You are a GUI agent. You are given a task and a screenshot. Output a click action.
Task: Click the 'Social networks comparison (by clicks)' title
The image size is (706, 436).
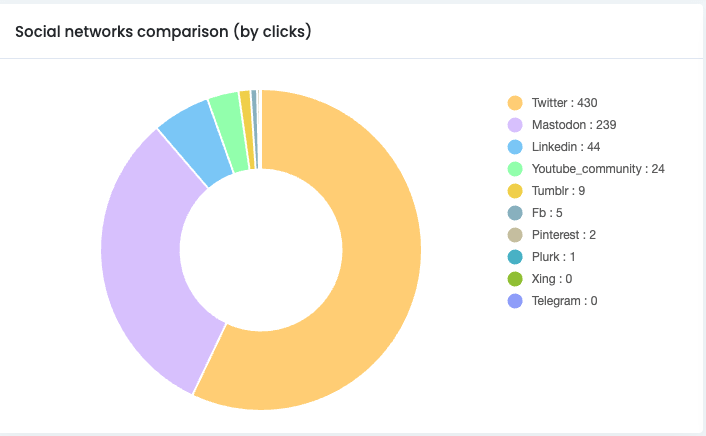point(163,32)
